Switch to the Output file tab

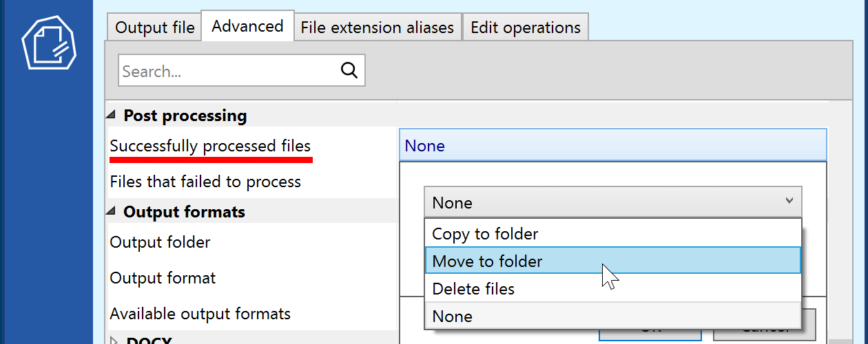pos(154,28)
